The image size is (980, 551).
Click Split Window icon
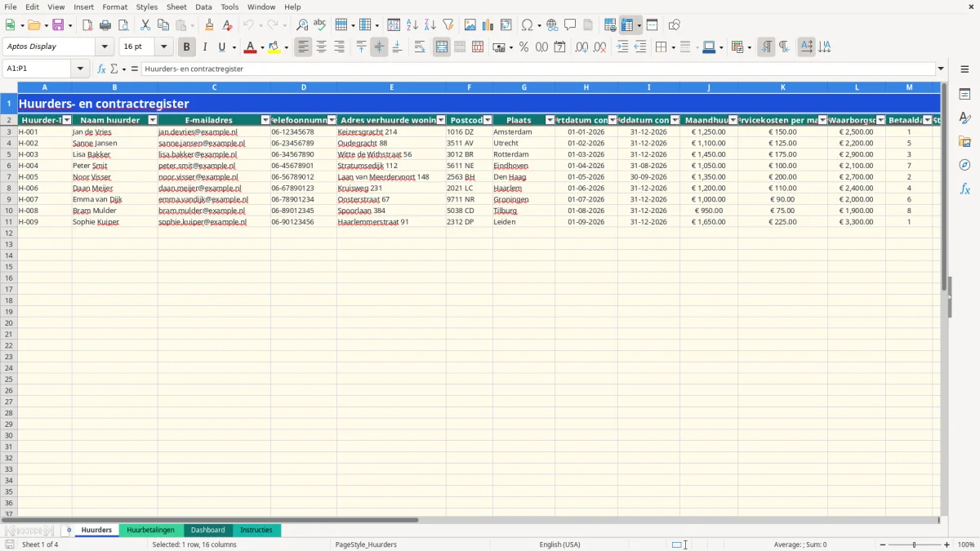[652, 25]
